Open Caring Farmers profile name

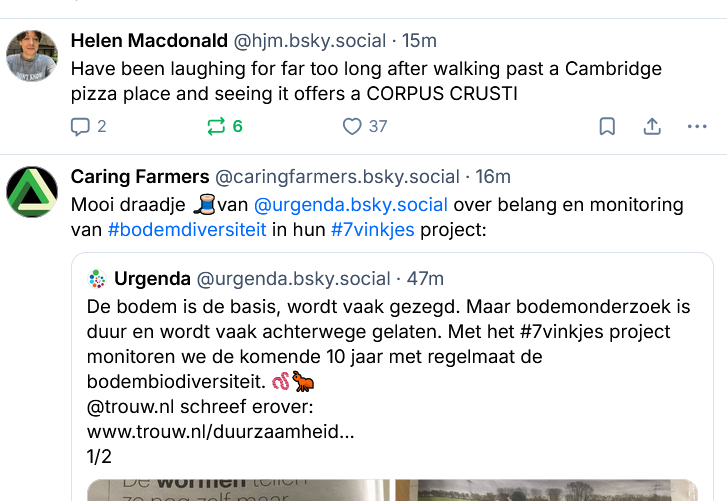[140, 177]
